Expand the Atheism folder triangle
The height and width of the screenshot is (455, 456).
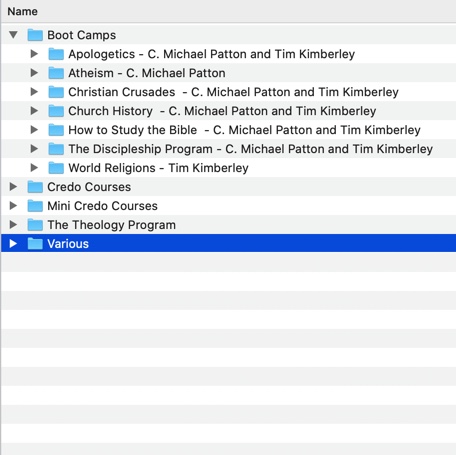tap(34, 73)
